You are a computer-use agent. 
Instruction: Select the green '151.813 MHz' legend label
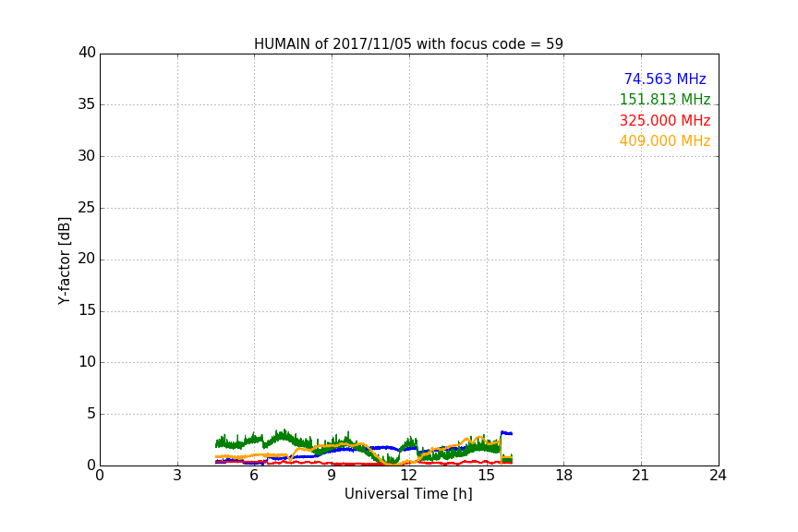(x=665, y=99)
